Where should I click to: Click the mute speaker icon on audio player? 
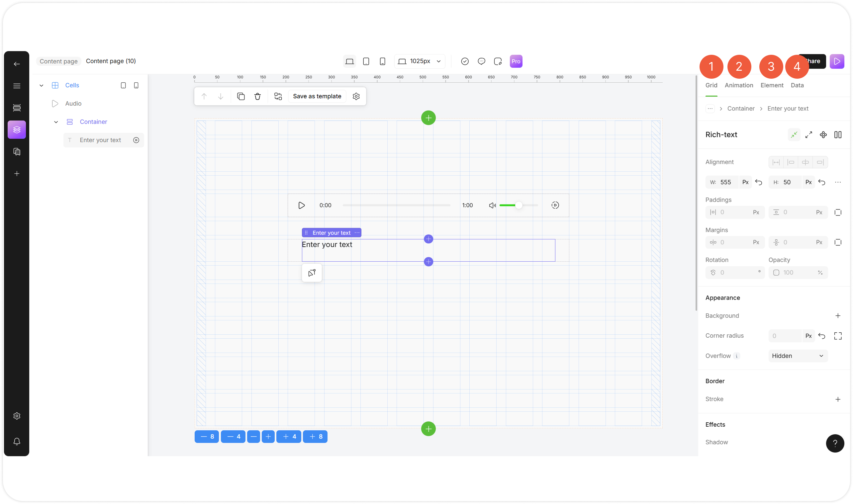(492, 205)
